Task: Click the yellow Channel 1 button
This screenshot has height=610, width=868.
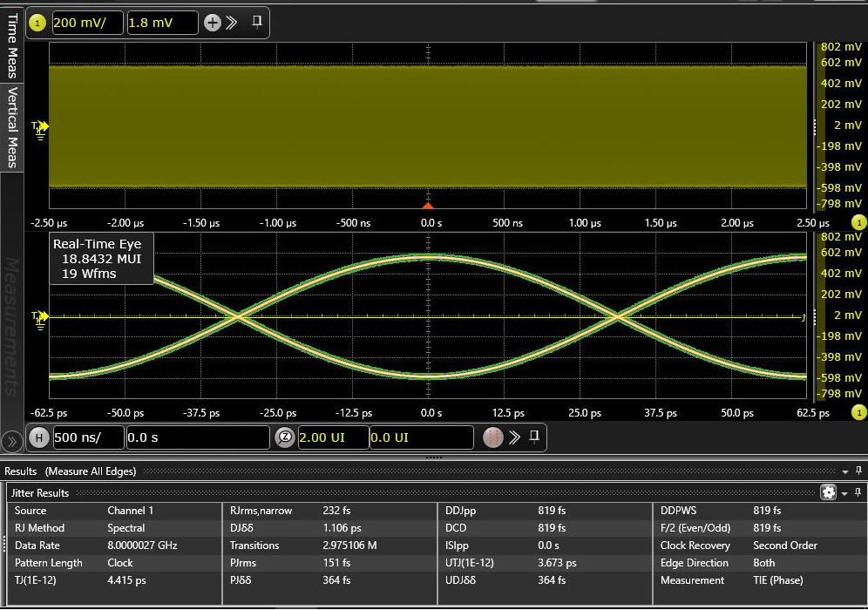Action: click(37, 24)
